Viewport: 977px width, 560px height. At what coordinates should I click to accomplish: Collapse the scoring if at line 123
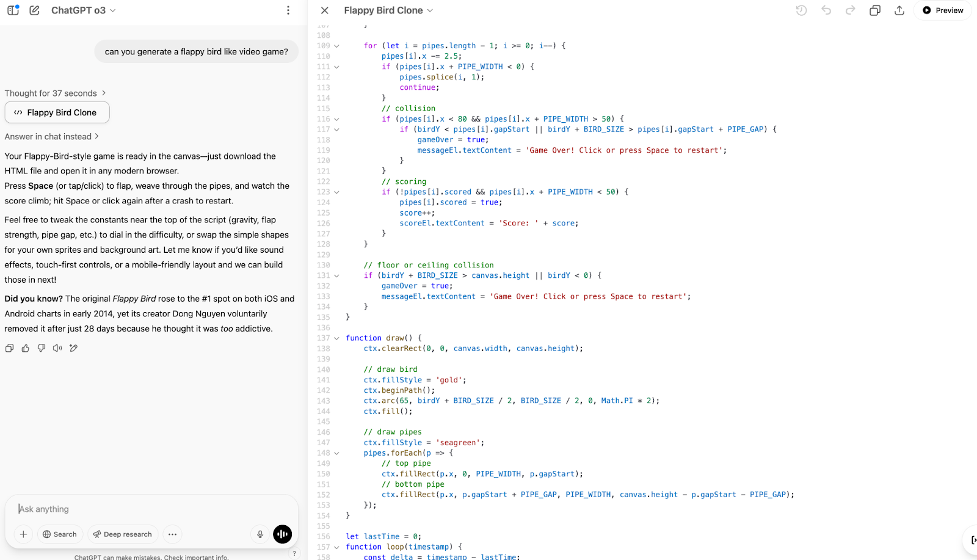pyautogui.click(x=336, y=192)
